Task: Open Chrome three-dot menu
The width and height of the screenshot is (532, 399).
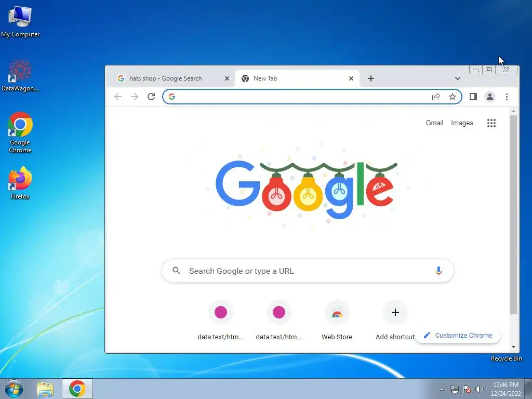Action: [507, 97]
